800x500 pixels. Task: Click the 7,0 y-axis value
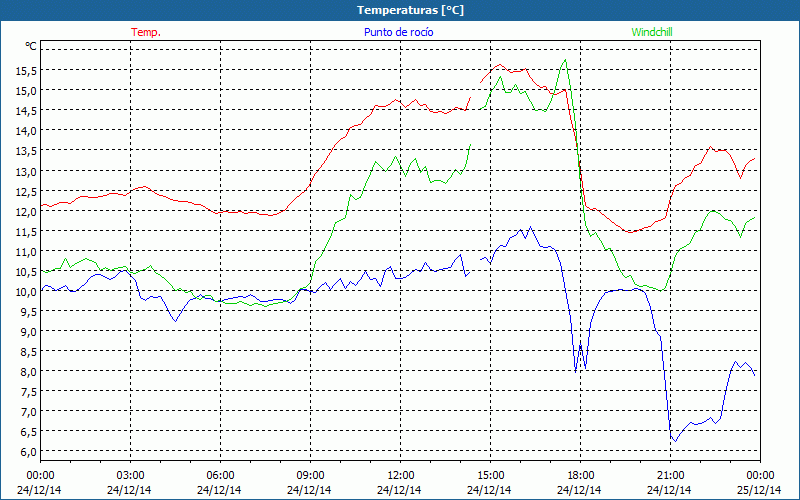(x=29, y=411)
